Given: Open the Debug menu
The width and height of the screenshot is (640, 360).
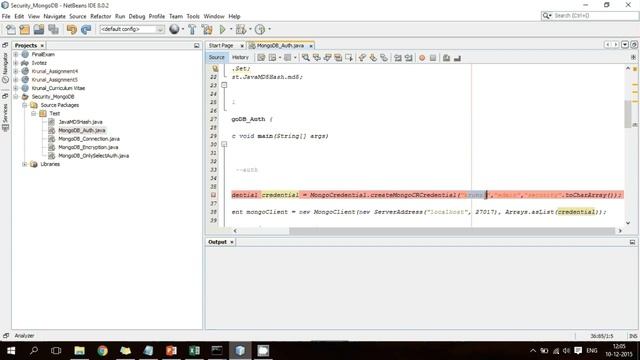Looking at the screenshot, I should point(137,16).
